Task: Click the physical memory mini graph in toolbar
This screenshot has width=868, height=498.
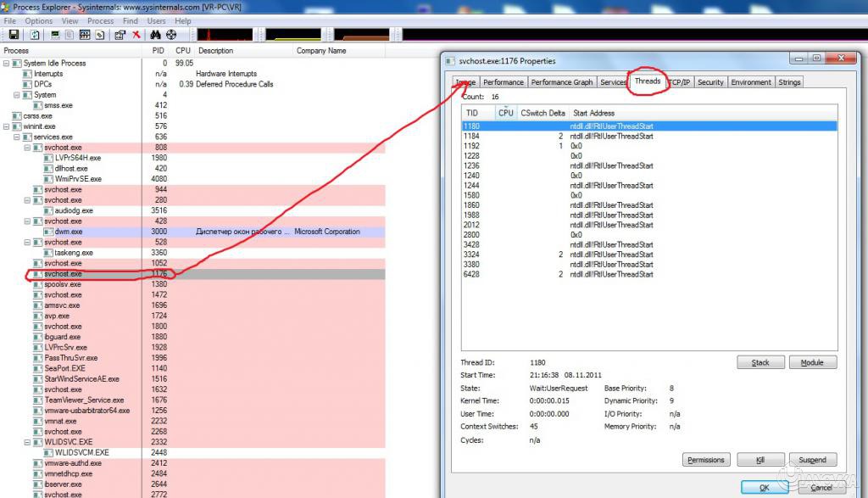Action: (362, 35)
